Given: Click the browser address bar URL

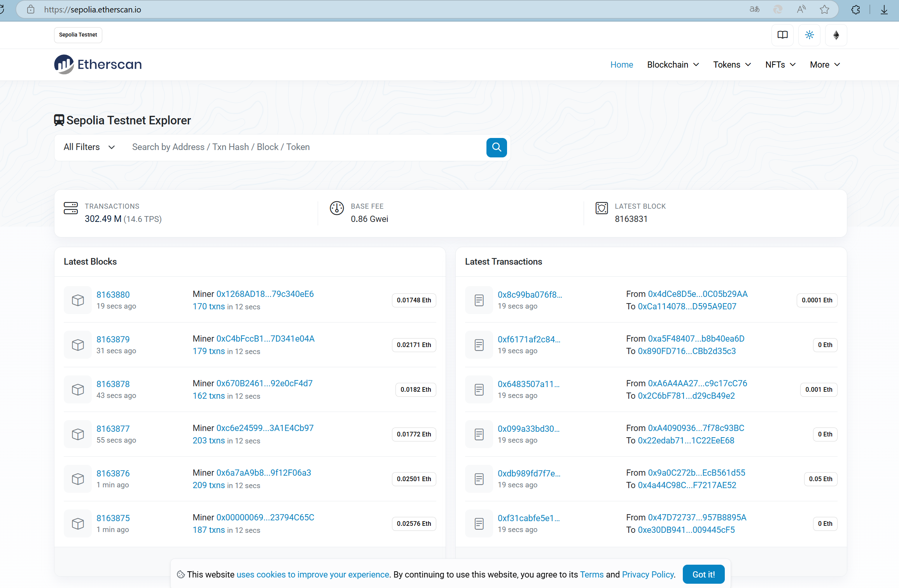Looking at the screenshot, I should pos(93,9).
